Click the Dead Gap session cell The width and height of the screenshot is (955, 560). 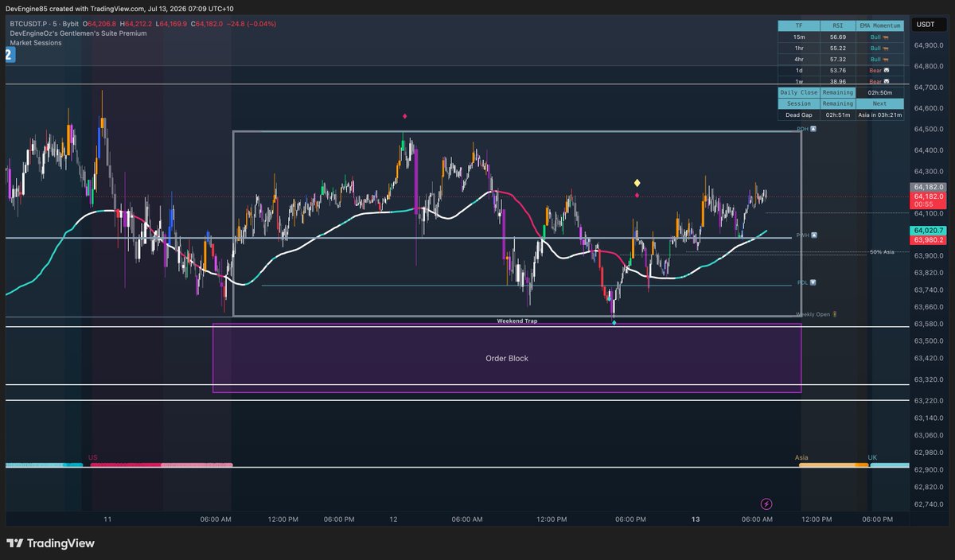799,115
